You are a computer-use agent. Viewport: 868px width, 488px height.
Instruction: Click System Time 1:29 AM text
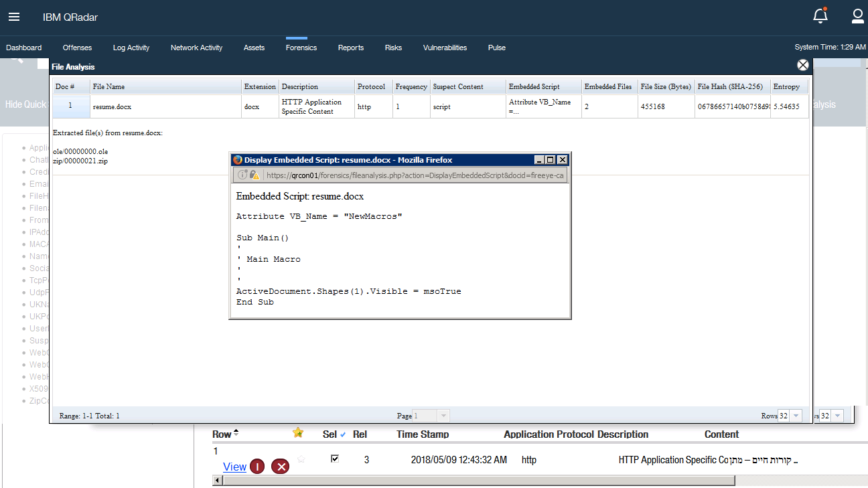830,48
